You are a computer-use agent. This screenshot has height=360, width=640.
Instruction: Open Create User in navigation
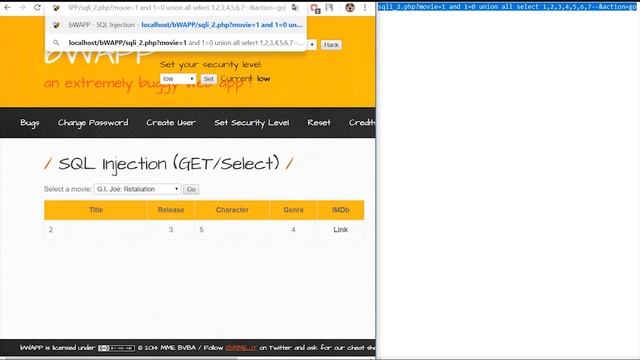[x=171, y=123]
